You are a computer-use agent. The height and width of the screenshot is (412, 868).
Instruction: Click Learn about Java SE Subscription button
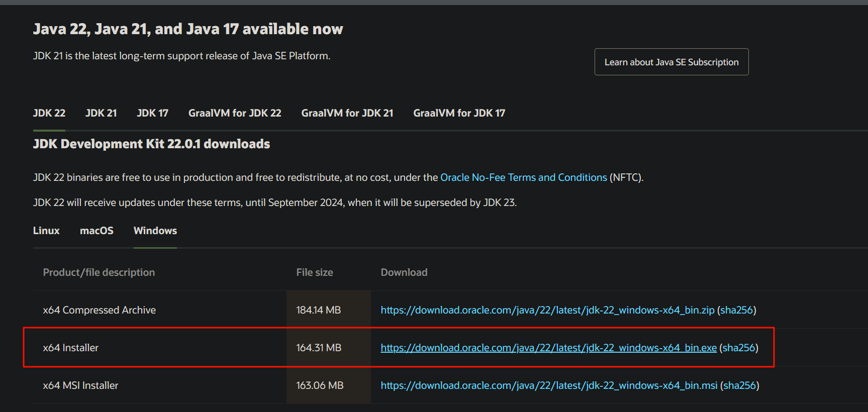(671, 62)
